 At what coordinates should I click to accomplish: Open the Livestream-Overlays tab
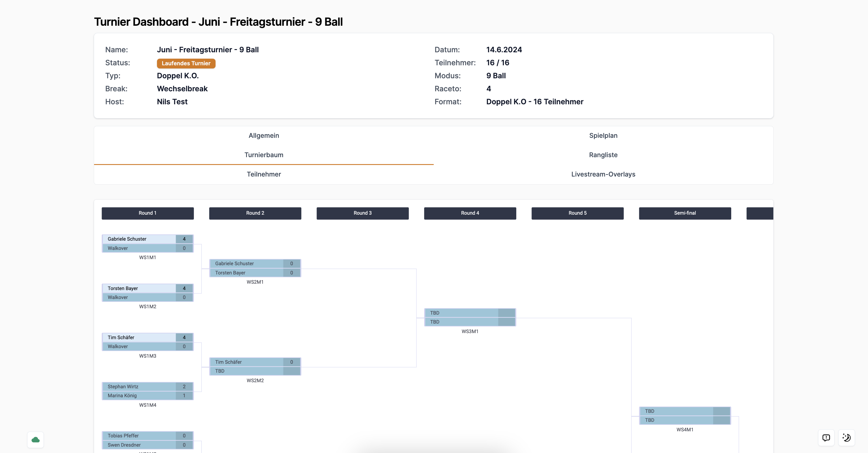(603, 174)
